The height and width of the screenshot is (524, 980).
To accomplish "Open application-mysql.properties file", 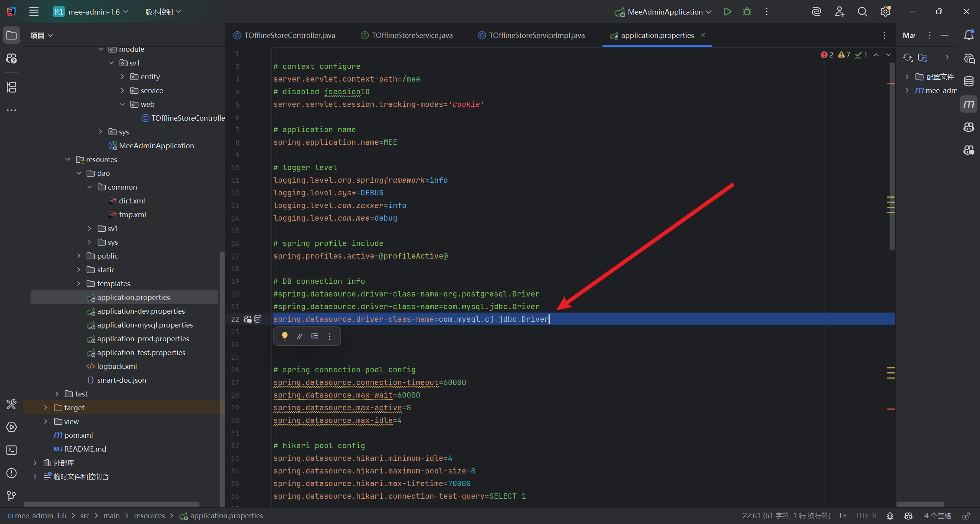I will (x=145, y=325).
